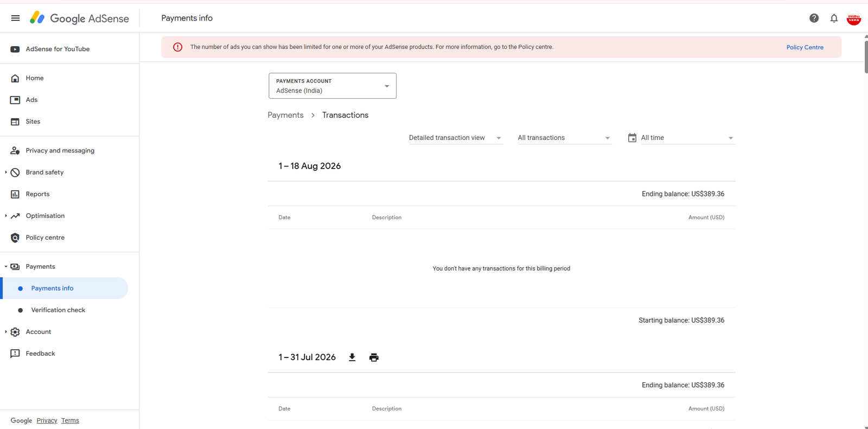The width and height of the screenshot is (868, 429).
Task: Open AdSense for YouTube
Action: (x=58, y=49)
